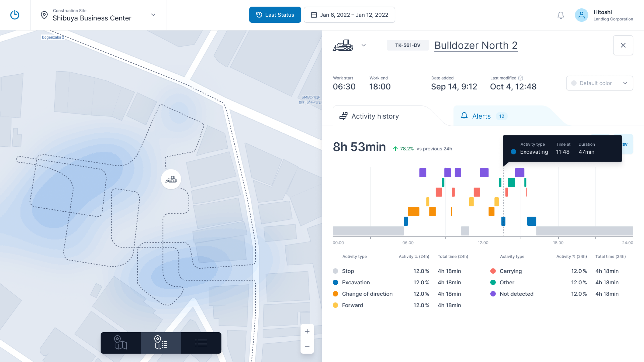Select the map with list view icon
This screenshot has width=644, height=362.
(x=161, y=343)
